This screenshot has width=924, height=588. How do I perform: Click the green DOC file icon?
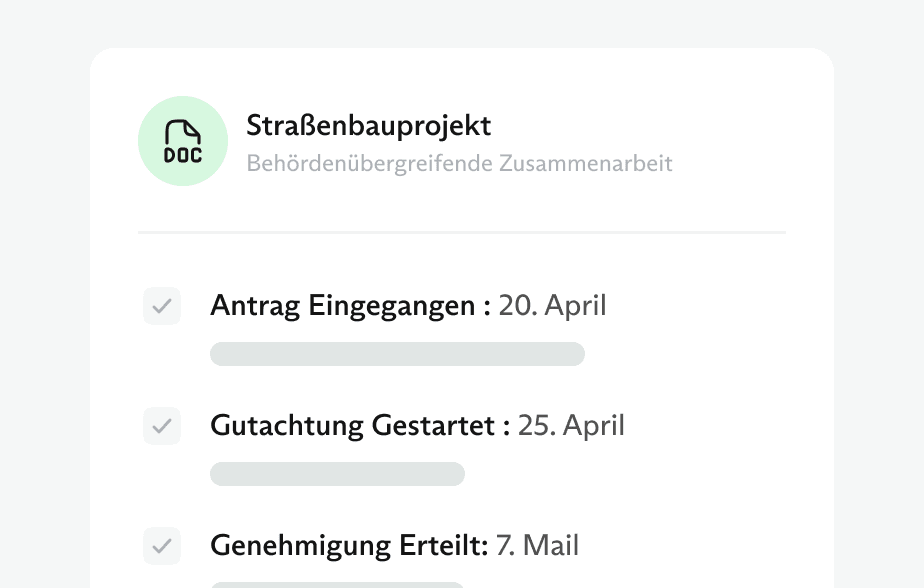182,141
